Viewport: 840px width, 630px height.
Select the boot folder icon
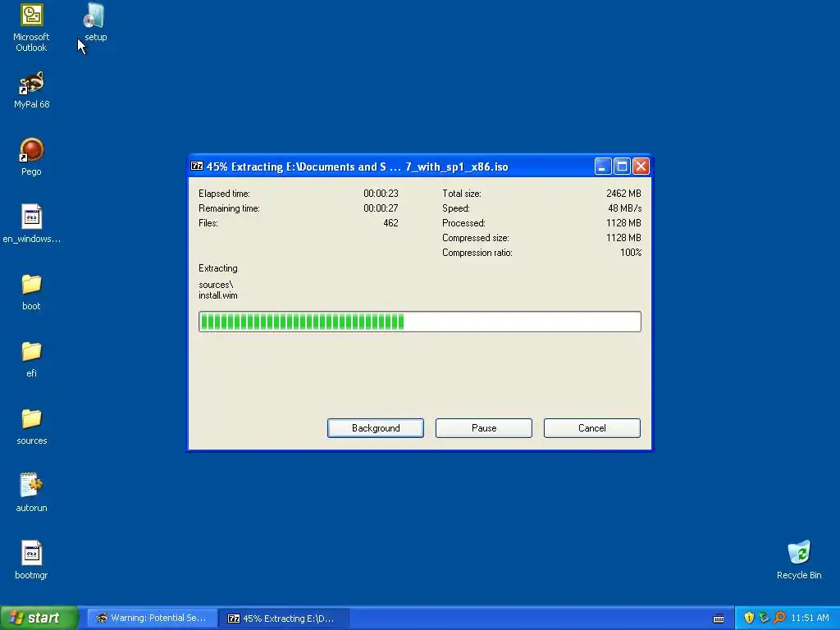point(31,292)
